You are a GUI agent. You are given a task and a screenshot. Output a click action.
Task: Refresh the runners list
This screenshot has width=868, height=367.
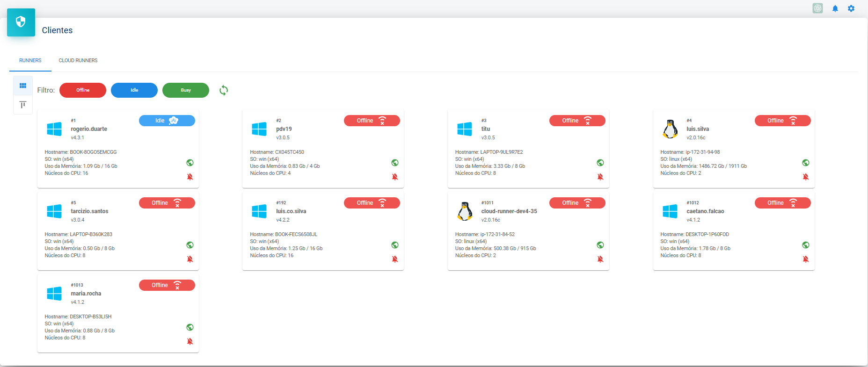coord(224,90)
